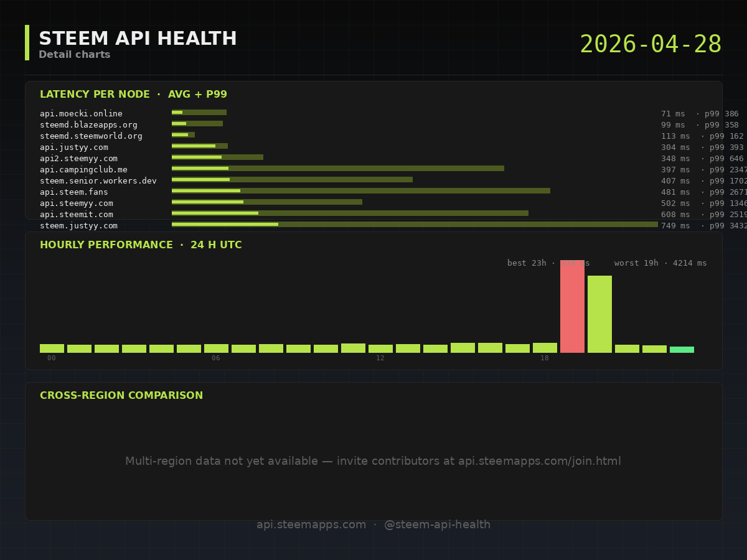Click the steem.senior.workers.dev node label
The image size is (747, 560).
click(98, 181)
